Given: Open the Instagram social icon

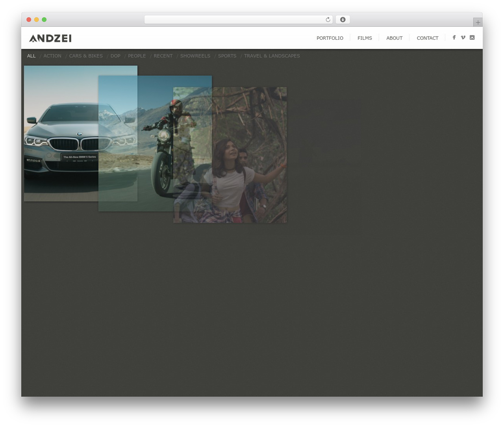Looking at the screenshot, I should pos(472,37).
